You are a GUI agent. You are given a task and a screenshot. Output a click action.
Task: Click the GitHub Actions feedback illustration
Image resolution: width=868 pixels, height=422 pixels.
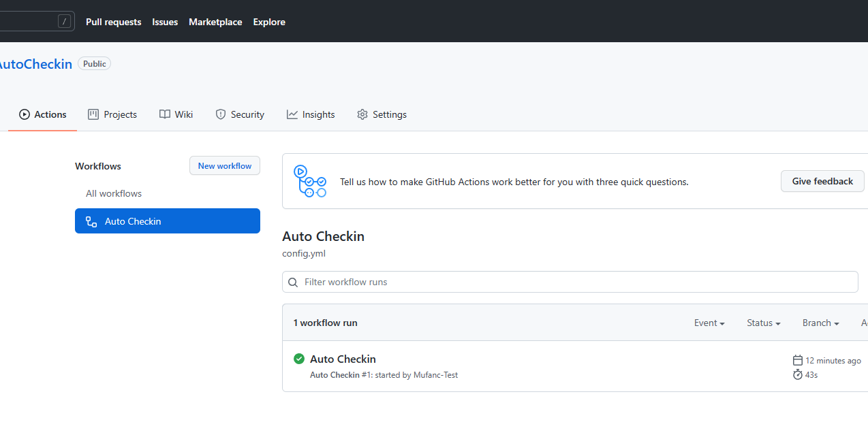tap(310, 181)
